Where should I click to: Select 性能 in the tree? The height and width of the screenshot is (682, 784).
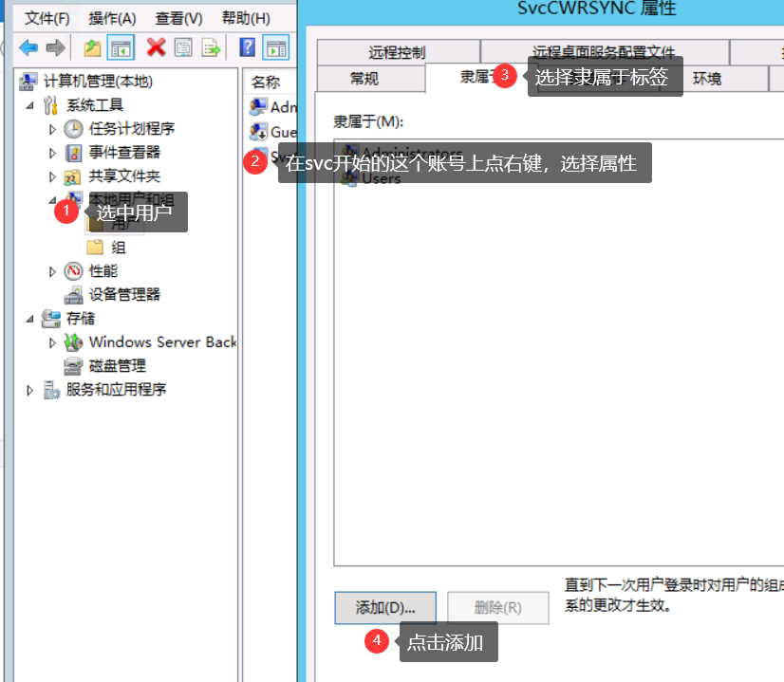point(103,270)
